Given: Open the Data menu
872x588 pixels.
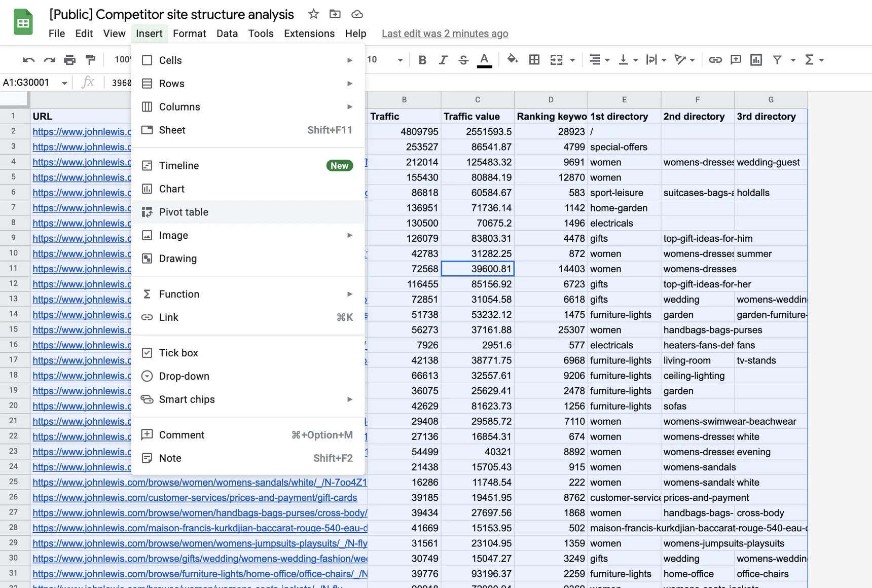Looking at the screenshot, I should coord(227,33).
